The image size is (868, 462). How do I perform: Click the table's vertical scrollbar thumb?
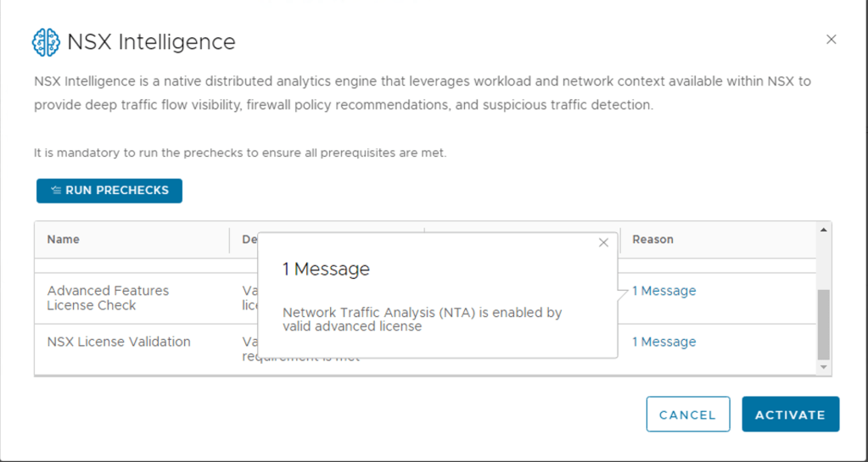click(823, 324)
